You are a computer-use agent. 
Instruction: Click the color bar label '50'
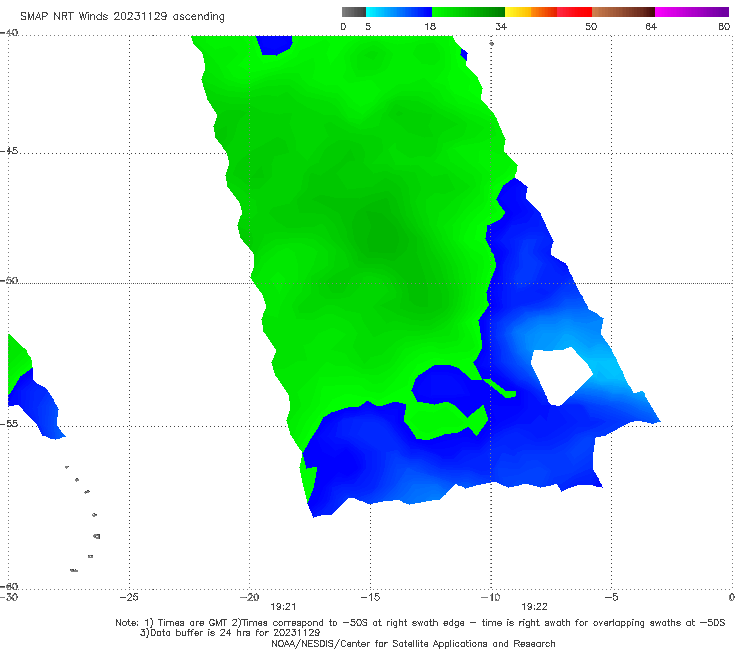pos(591,26)
